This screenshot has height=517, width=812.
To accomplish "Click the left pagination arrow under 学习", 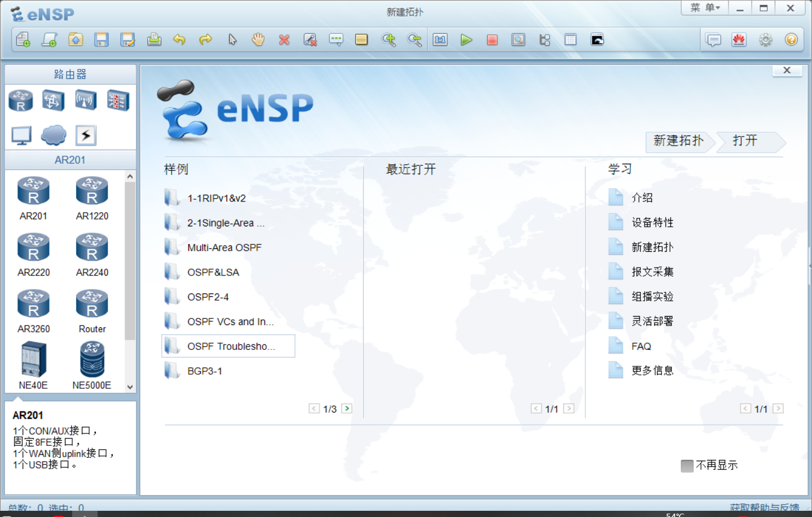I will pyautogui.click(x=745, y=408).
